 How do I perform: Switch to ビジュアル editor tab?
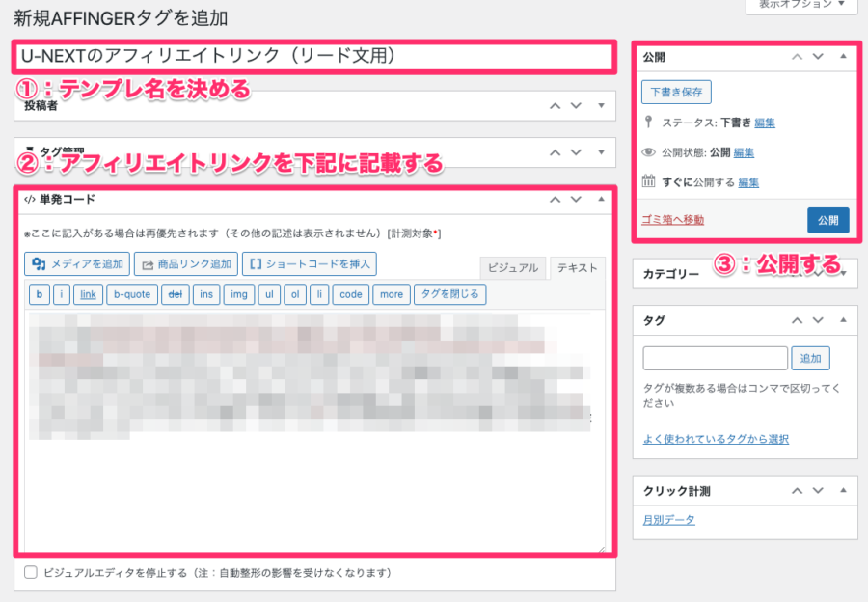click(513, 268)
